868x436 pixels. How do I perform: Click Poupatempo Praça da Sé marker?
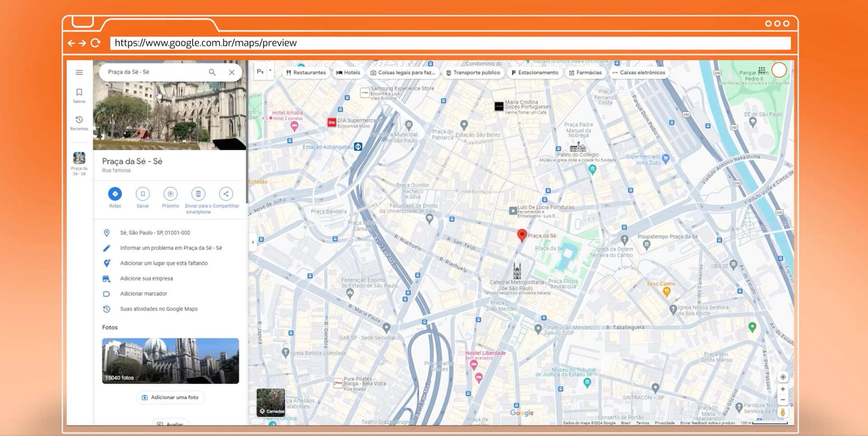click(x=646, y=245)
